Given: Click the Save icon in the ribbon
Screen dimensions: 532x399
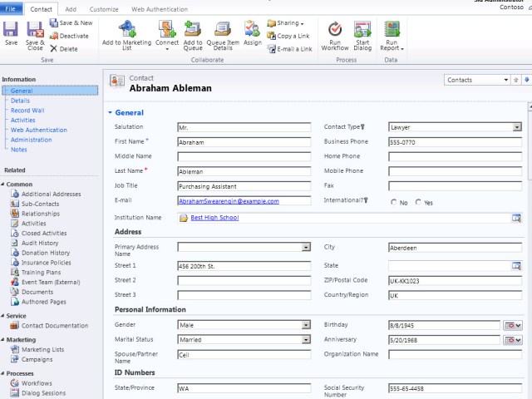Looking at the screenshot, I should click(11, 30).
